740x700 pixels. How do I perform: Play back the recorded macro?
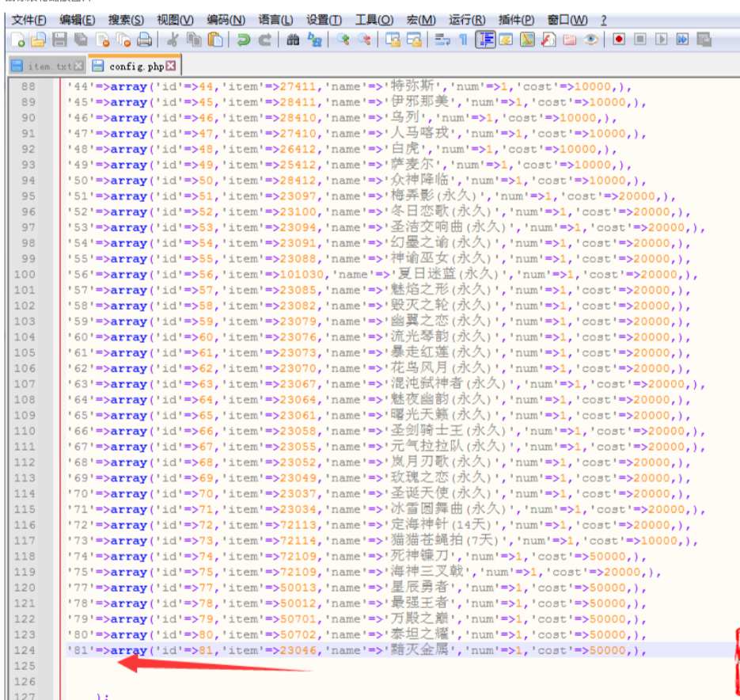pos(661,40)
